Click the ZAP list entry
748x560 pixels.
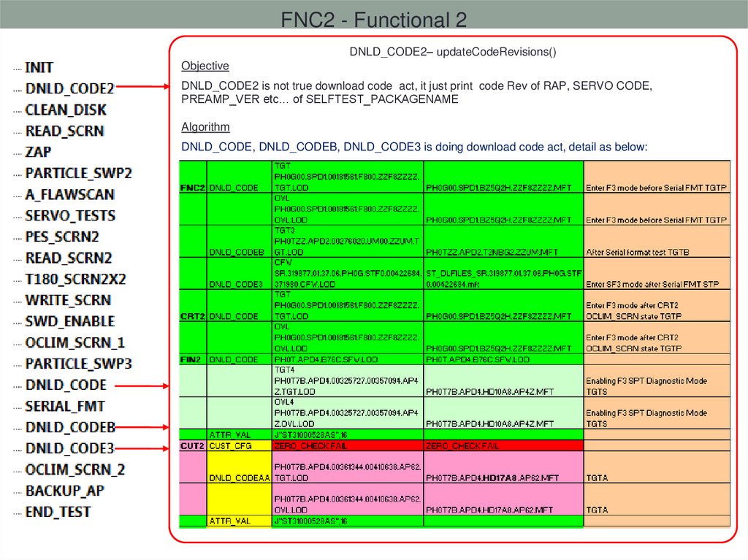38,152
